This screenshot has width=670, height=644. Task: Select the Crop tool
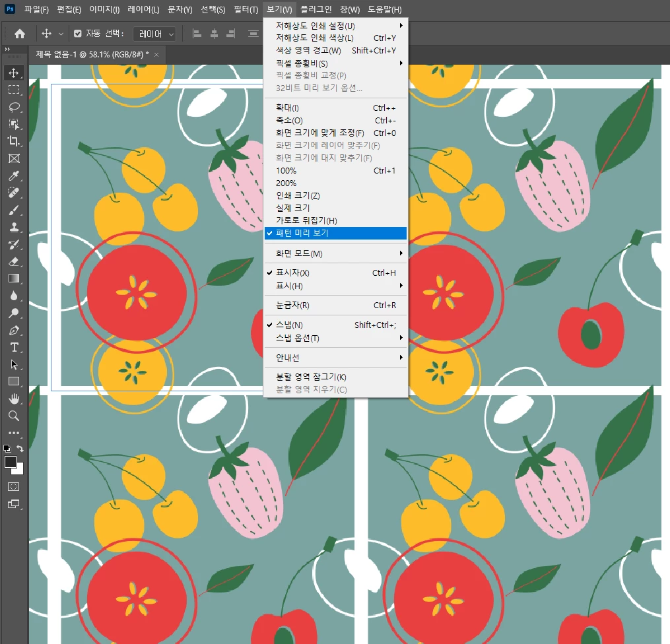[x=14, y=141]
